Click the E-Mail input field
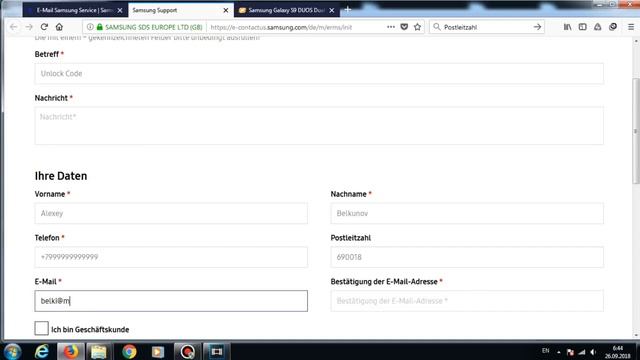The width and height of the screenshot is (640, 360). tap(171, 301)
